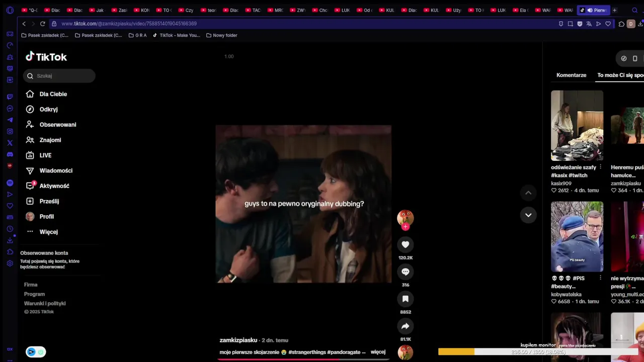Seek video using red progress bar
The image size is (644, 362).
point(303,359)
